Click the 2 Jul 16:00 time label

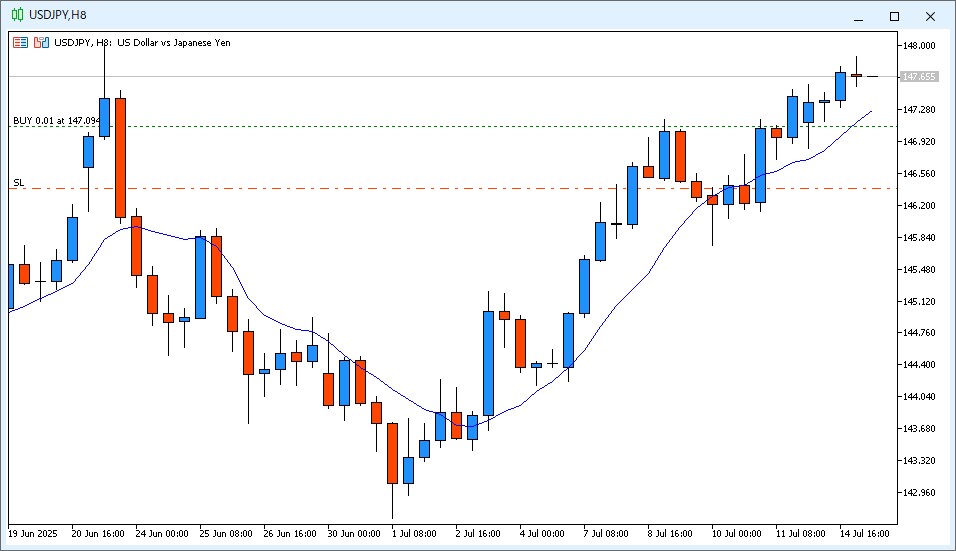[x=478, y=534]
